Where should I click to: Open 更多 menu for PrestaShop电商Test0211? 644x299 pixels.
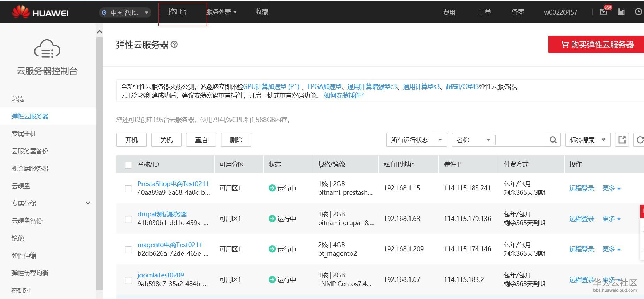pyautogui.click(x=612, y=188)
